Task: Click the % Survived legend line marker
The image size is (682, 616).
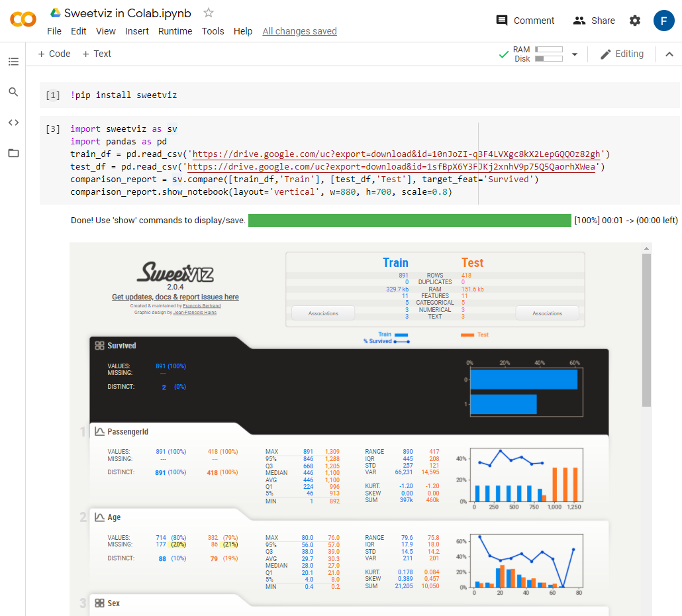Action: pyautogui.click(x=401, y=342)
